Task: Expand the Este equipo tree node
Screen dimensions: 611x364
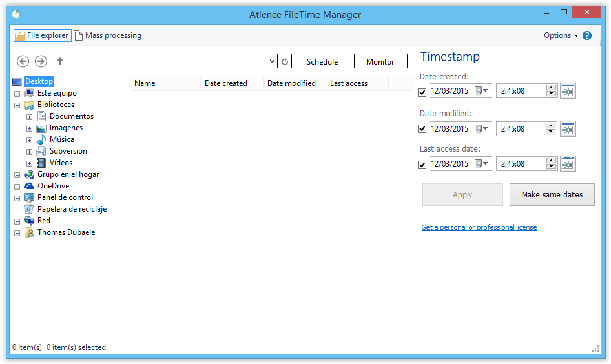Action: [17, 94]
